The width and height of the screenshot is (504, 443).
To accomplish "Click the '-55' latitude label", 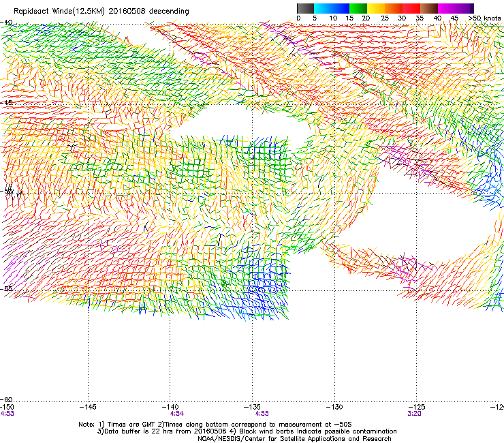I will click(6, 288).
